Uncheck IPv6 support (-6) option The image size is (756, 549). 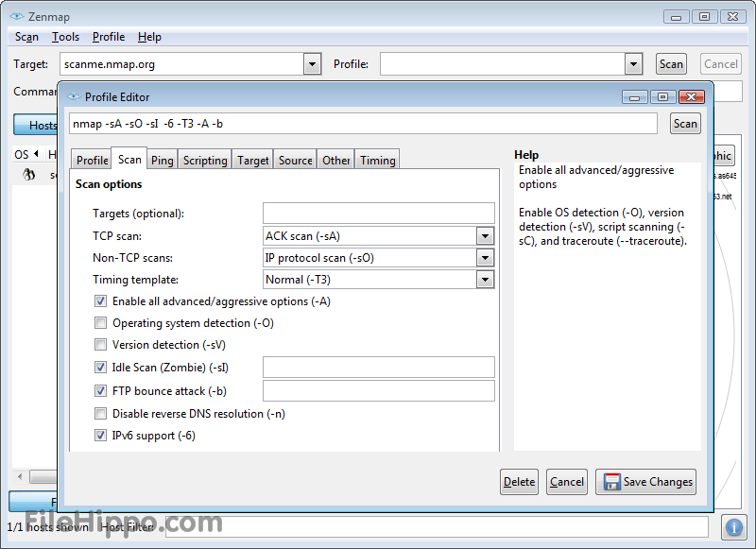[101, 436]
